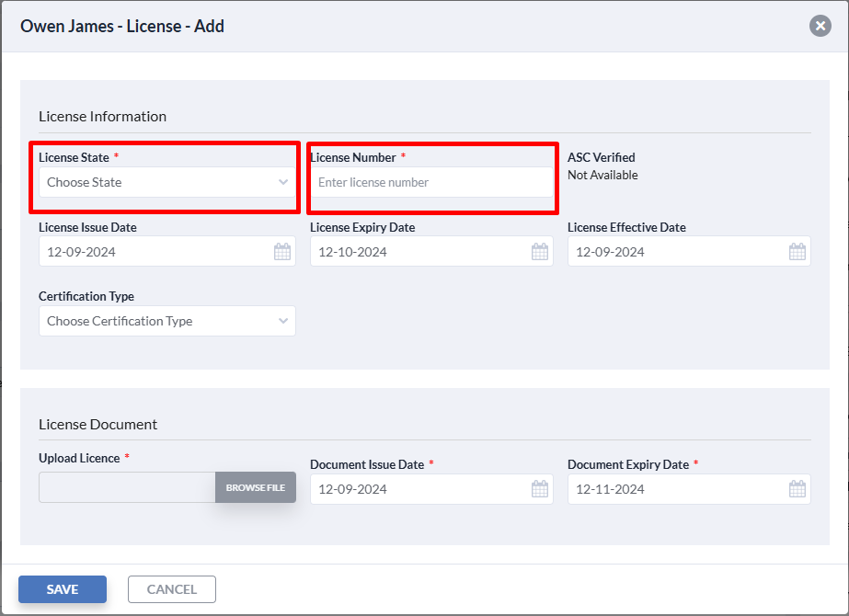This screenshot has width=849, height=616.
Task: Open Document Issue Date calendar icon
Action: [540, 489]
